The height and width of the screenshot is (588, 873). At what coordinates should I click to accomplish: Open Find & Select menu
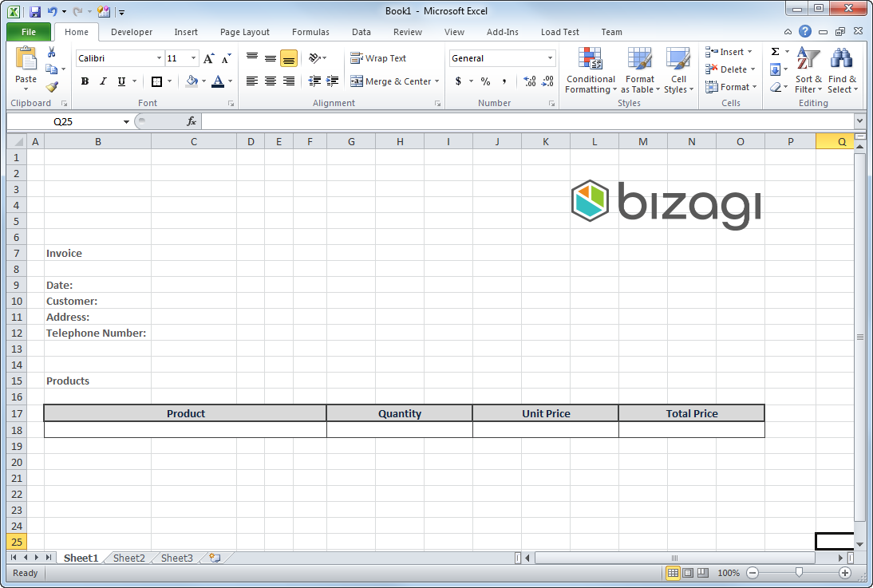click(843, 70)
